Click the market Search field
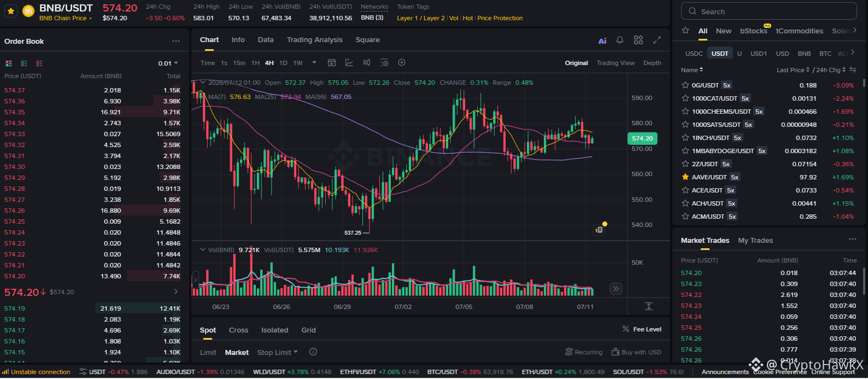 [x=769, y=11]
